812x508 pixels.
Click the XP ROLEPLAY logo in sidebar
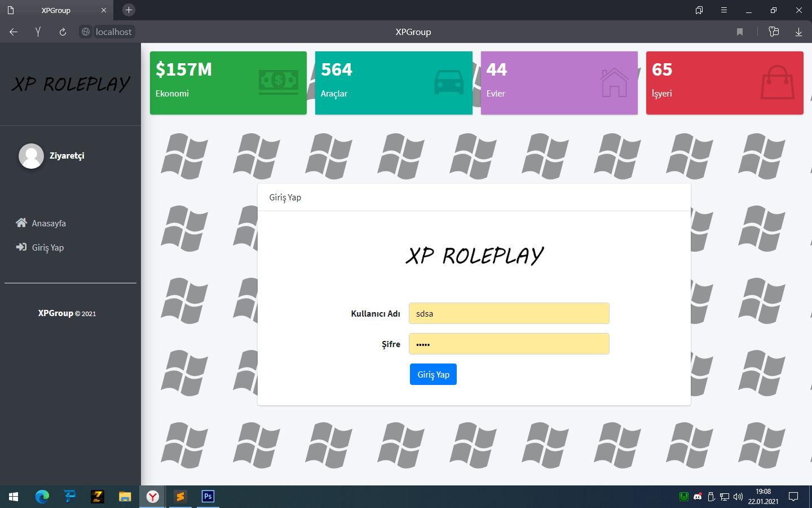[71, 84]
